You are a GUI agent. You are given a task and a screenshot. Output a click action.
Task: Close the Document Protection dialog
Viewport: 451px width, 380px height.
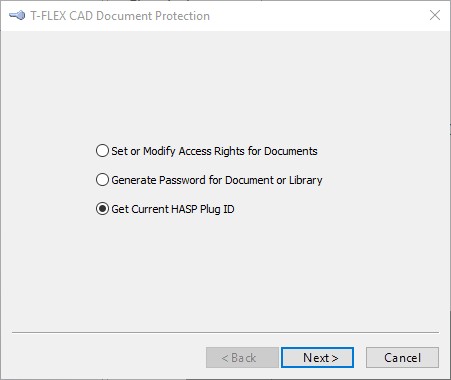click(x=435, y=15)
